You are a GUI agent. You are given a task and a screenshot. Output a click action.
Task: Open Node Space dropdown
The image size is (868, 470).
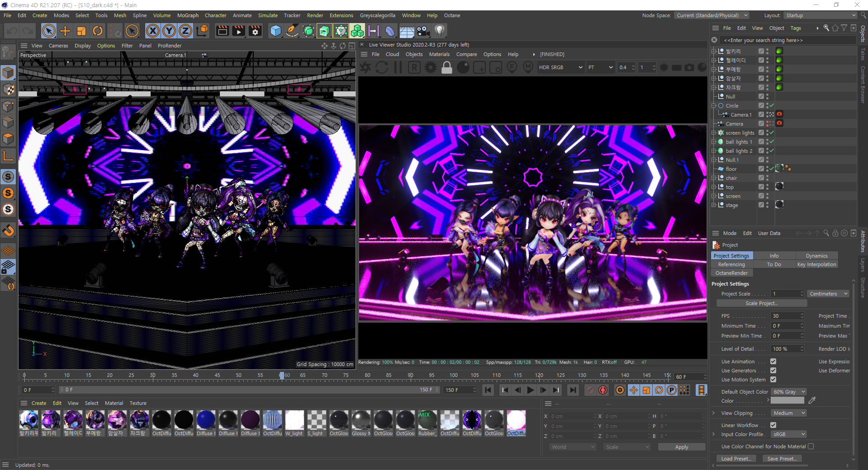[x=712, y=15]
